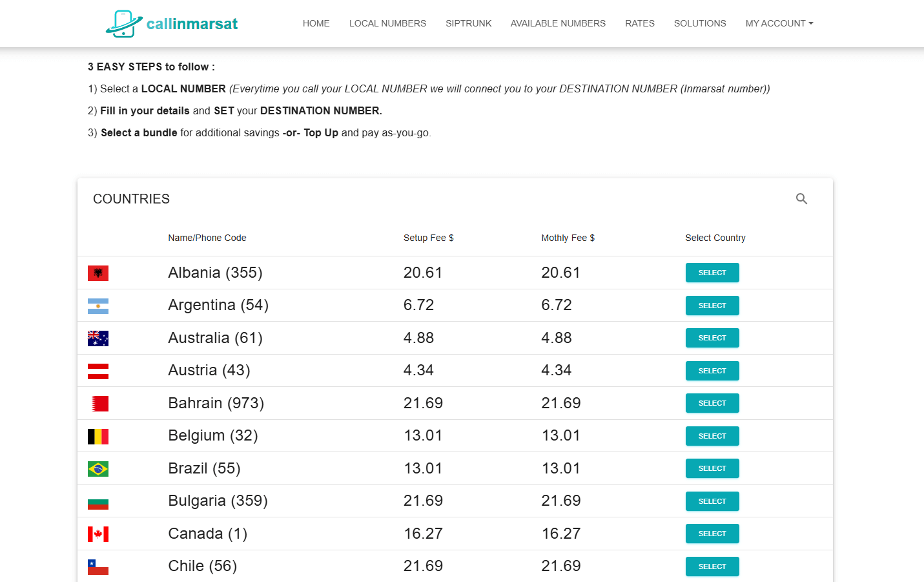Select Bahrain as country
Screen dimensions: 924x582
coord(712,403)
